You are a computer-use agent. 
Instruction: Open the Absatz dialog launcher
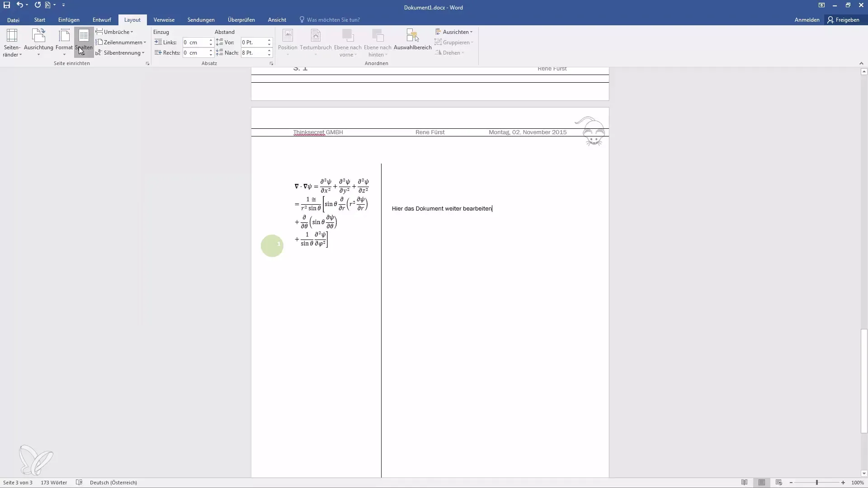(271, 64)
